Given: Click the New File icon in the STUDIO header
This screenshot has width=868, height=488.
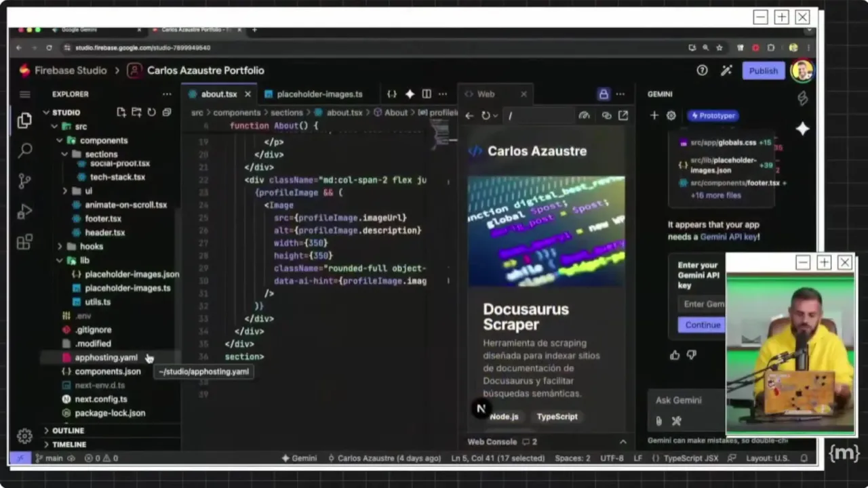Looking at the screenshot, I should (x=121, y=113).
